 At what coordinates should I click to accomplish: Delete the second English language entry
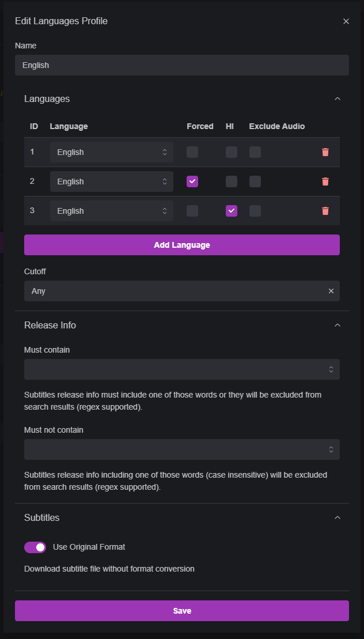pos(325,182)
